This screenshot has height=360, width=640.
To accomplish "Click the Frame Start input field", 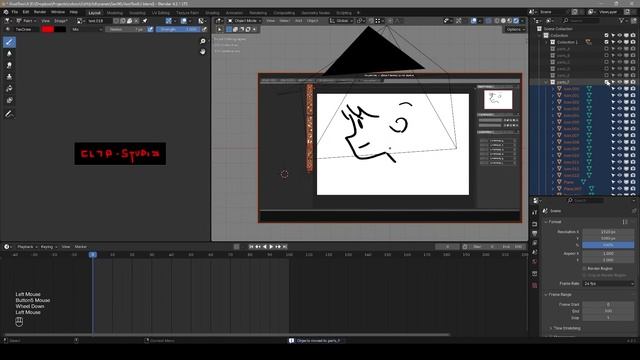I will click(608, 304).
